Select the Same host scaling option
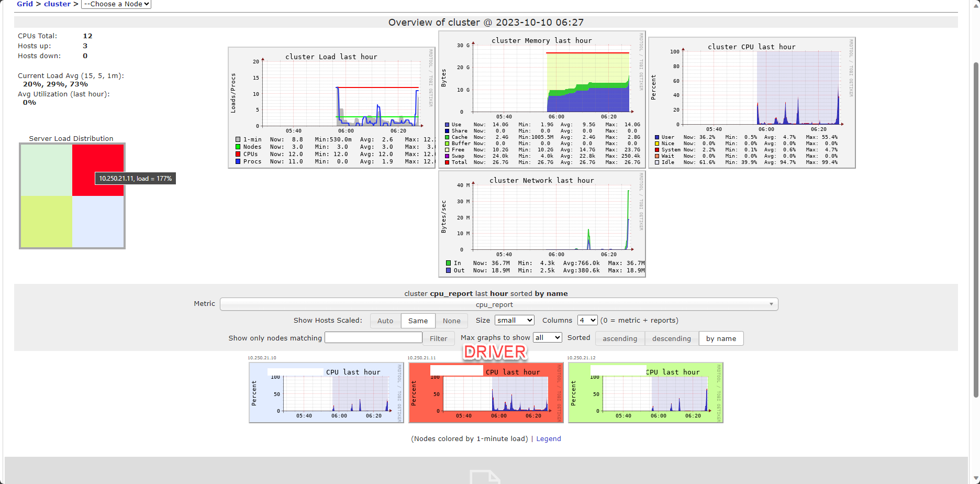Image resolution: width=980 pixels, height=484 pixels. [418, 320]
